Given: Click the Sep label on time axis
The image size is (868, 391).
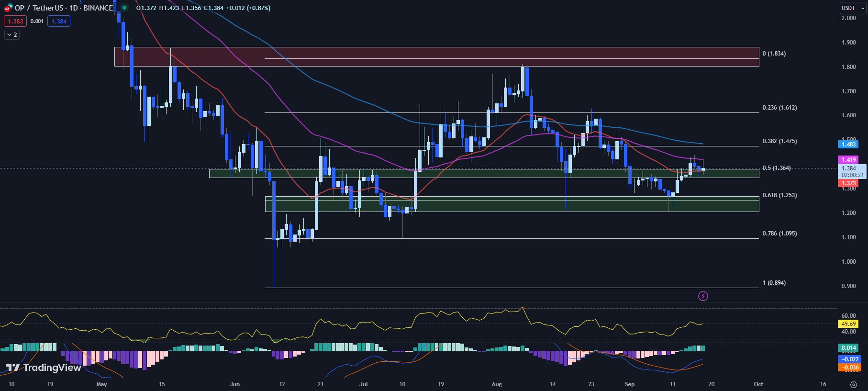Looking at the screenshot, I should click(x=630, y=384).
